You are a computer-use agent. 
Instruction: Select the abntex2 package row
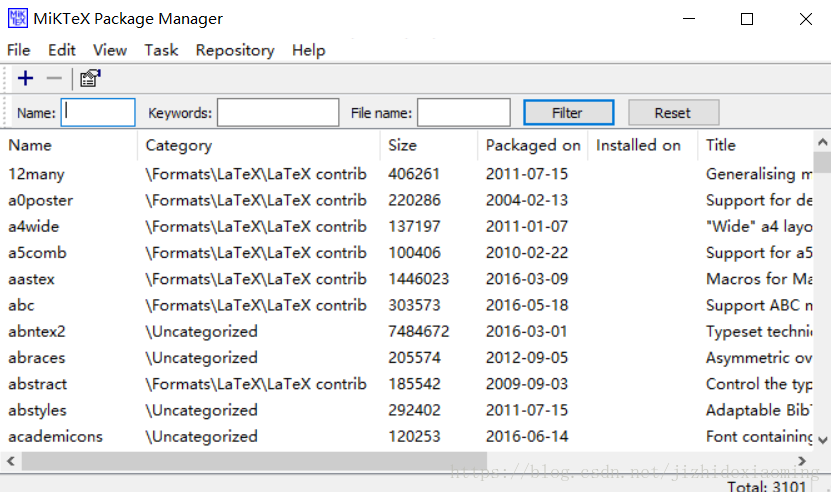click(406, 331)
